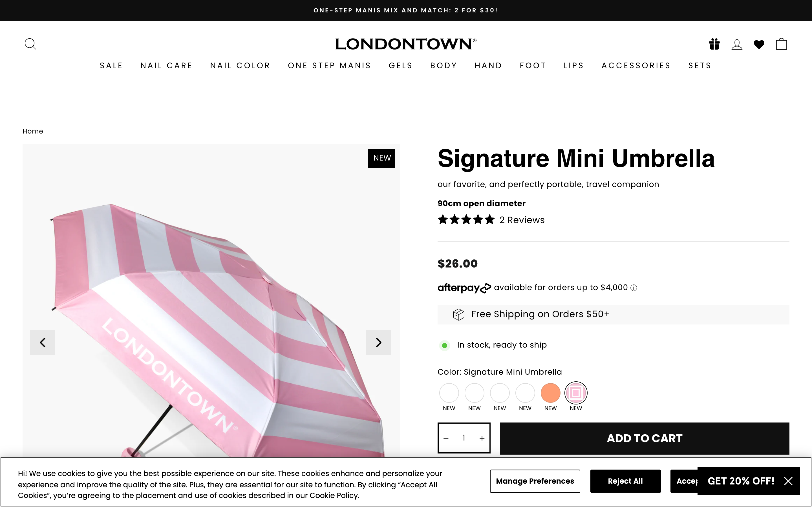
Task: Increase quantity with the plus stepper
Action: pos(482,438)
